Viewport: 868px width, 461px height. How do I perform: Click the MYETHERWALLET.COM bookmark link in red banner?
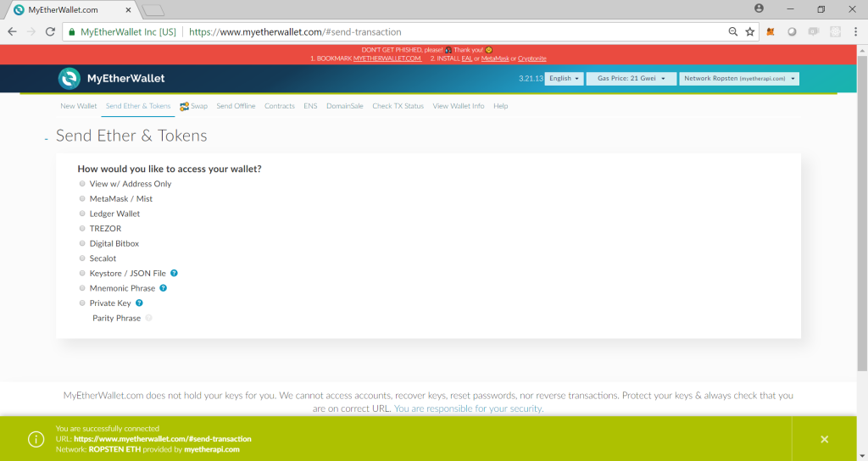(387, 58)
